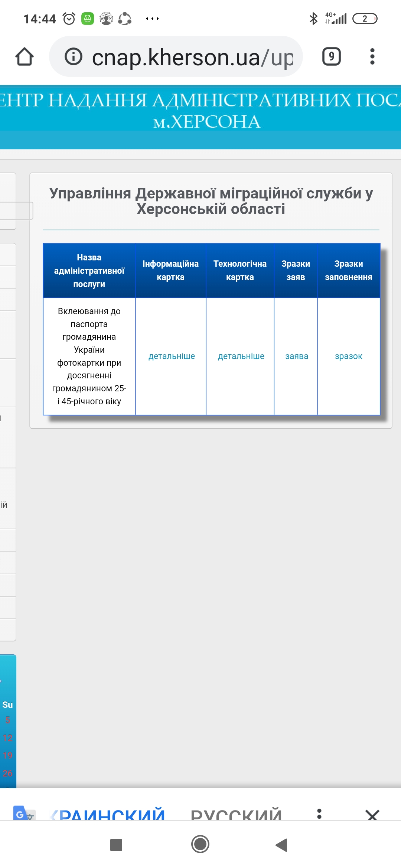
Task: Open the browser three-dot menu
Action: (x=372, y=57)
